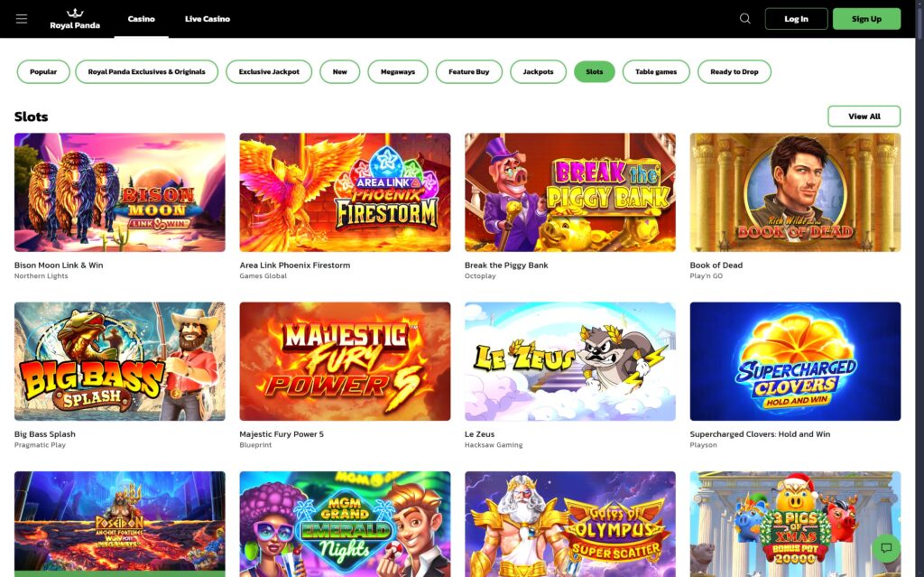Viewport: 924px width, 577px height.
Task: Toggle off the active Slots filter
Action: (594, 71)
